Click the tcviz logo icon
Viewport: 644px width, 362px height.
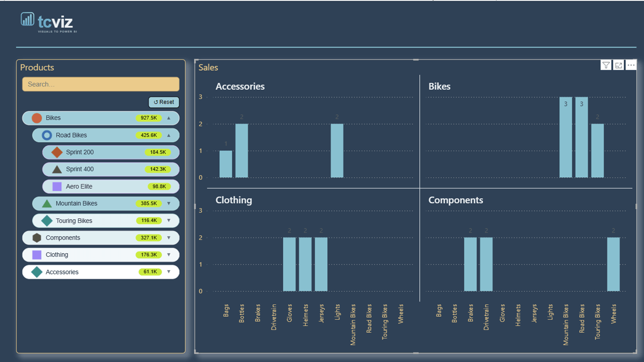(27, 19)
